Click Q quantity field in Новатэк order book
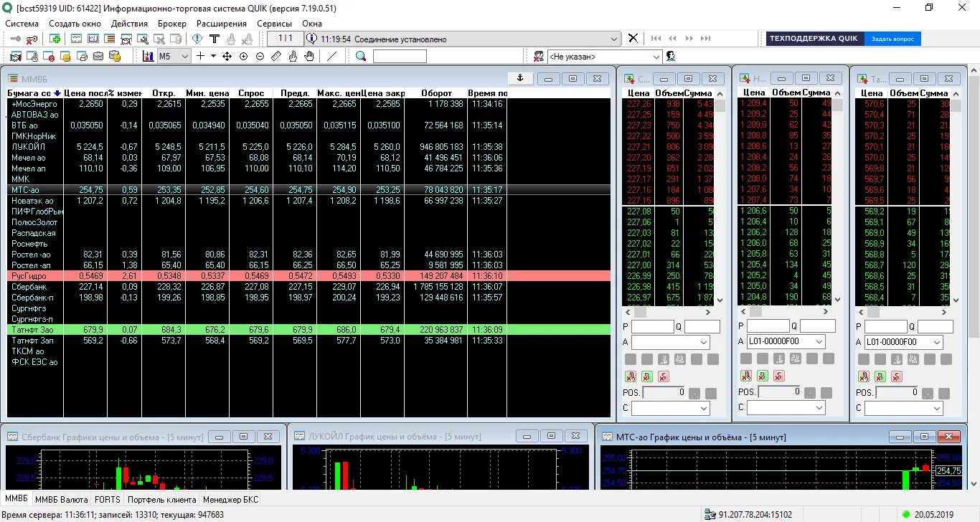The image size is (980, 522). click(818, 326)
